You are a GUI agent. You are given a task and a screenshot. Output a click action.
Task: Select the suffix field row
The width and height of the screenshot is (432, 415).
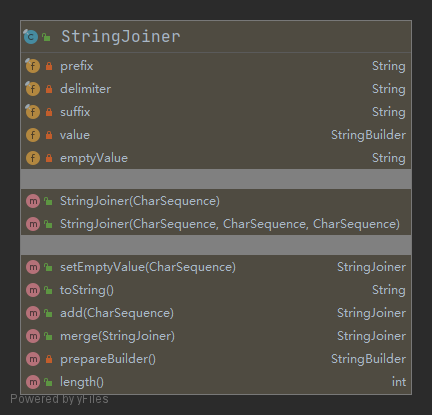pyautogui.click(x=216, y=112)
